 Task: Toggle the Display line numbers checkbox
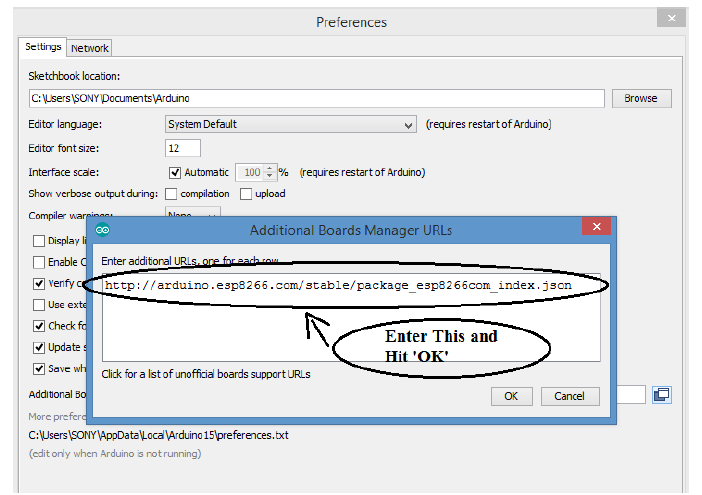(39, 241)
